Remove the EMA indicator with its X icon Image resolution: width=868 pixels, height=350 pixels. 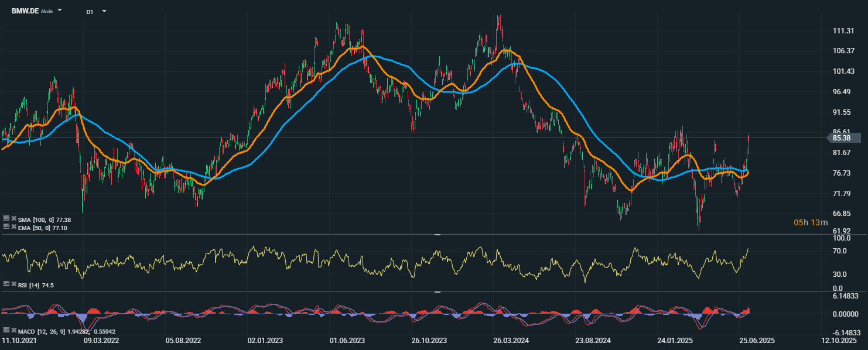13,227
